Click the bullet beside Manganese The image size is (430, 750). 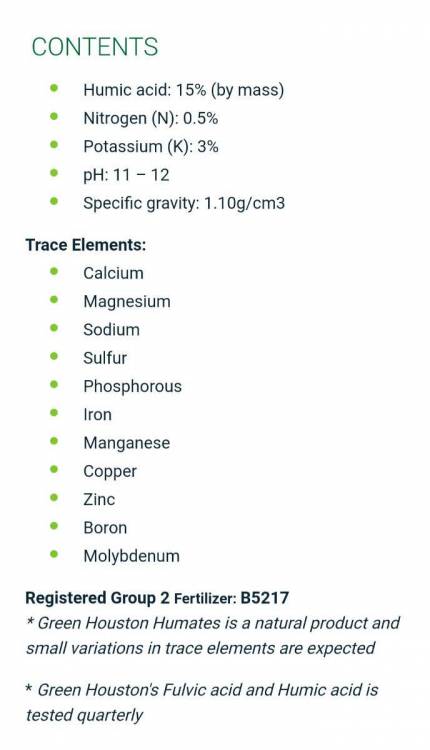tap(54, 441)
